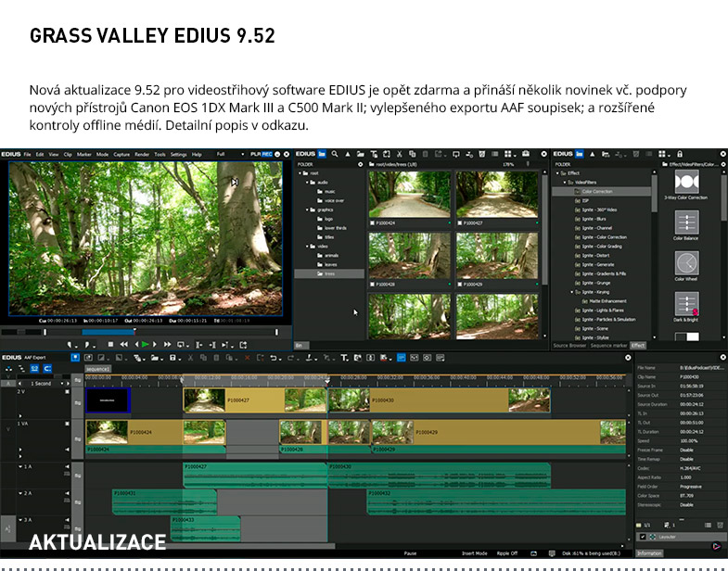Collapse the graphics folder in the bin tree
728x571 pixels.
click(x=307, y=209)
